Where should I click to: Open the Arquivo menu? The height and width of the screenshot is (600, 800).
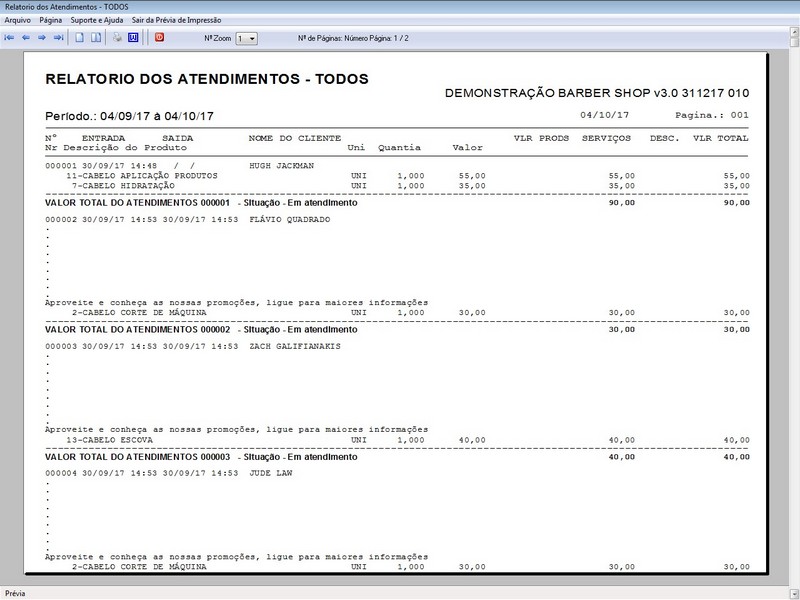(17, 20)
